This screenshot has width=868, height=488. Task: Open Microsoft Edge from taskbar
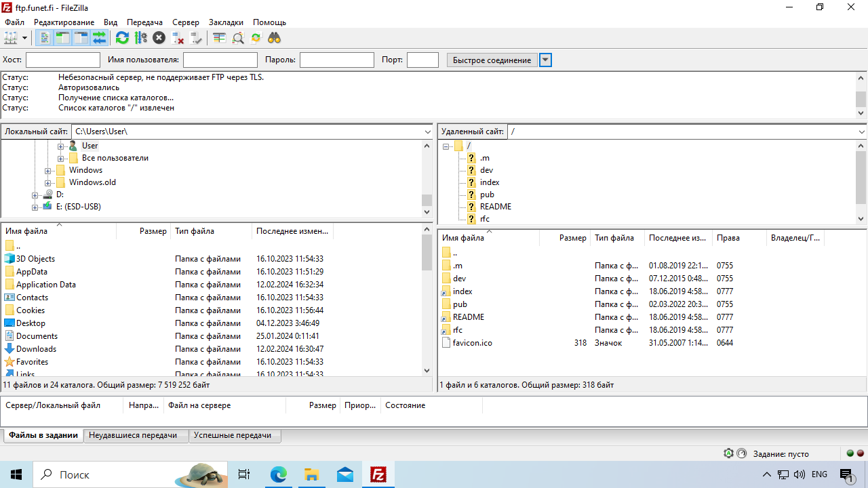pos(279,474)
